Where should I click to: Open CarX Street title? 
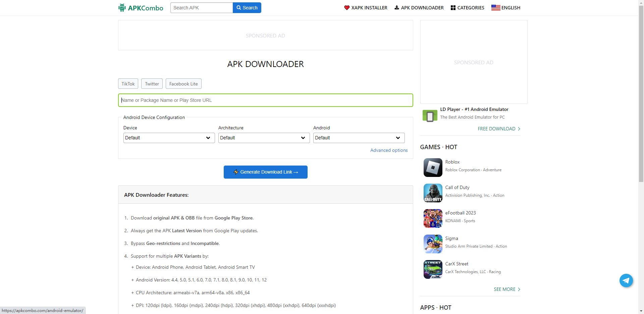coord(457,264)
